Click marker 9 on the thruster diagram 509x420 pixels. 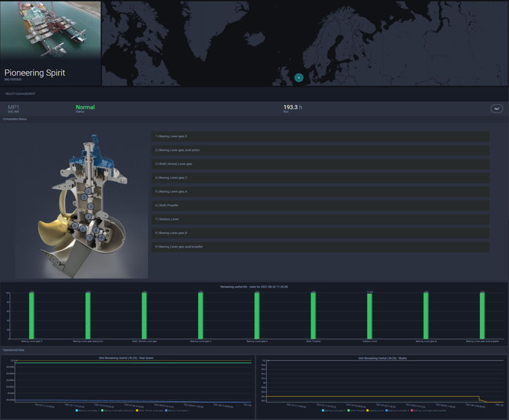[100, 238]
